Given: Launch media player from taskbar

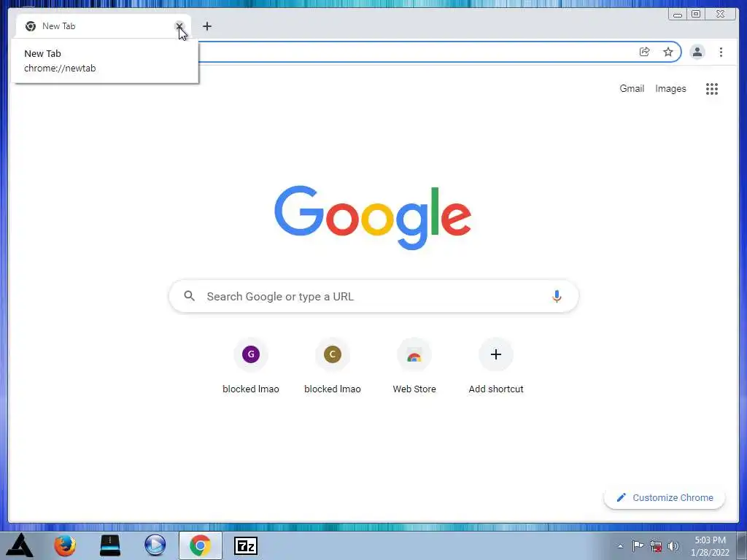Looking at the screenshot, I should coord(155,545).
